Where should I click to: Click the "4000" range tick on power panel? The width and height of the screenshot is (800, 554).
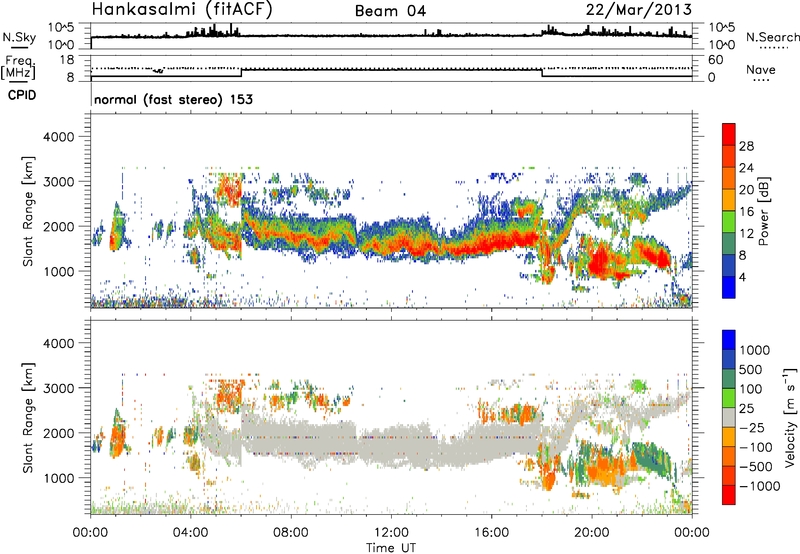[59, 137]
